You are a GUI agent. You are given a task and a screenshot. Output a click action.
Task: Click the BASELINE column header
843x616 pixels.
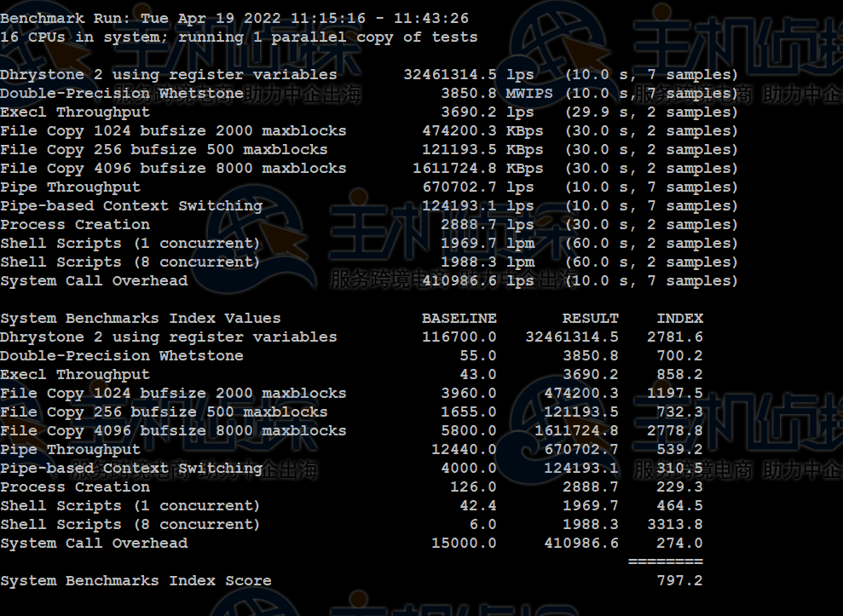459,318
